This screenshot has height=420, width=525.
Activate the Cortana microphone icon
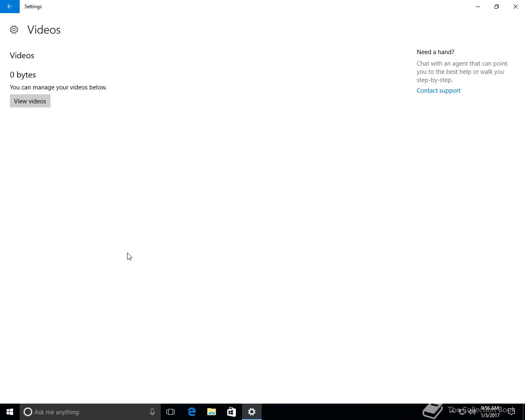click(x=152, y=412)
